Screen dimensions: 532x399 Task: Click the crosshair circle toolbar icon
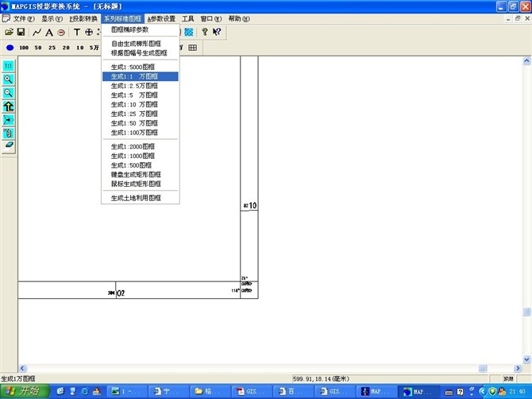[x=89, y=33]
